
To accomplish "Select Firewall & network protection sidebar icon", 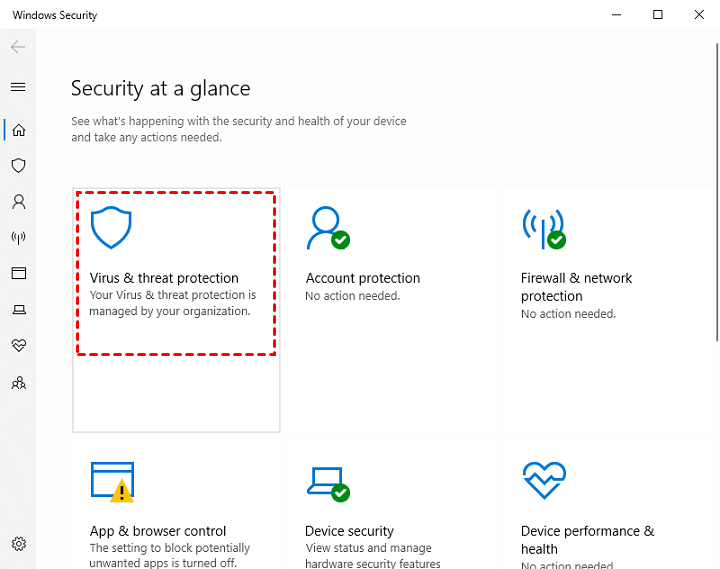I will [x=18, y=238].
